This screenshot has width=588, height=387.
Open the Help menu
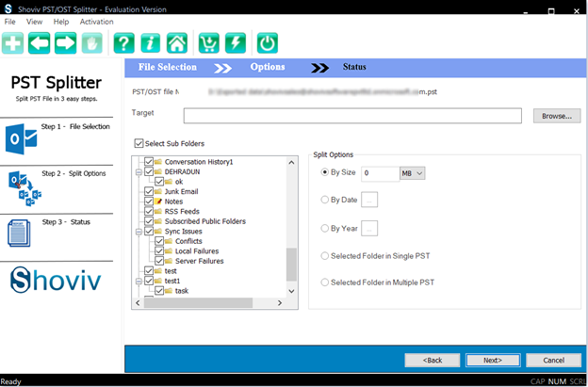(x=60, y=22)
